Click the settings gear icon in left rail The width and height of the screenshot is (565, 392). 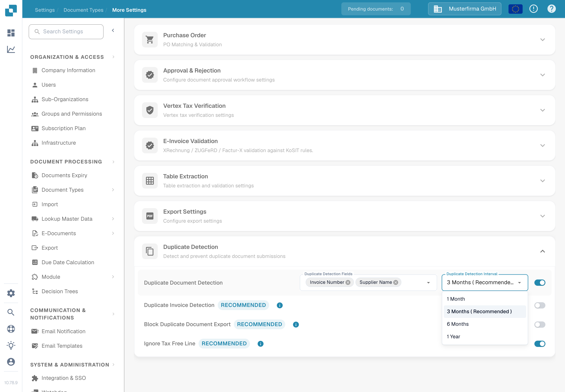pyautogui.click(x=11, y=293)
